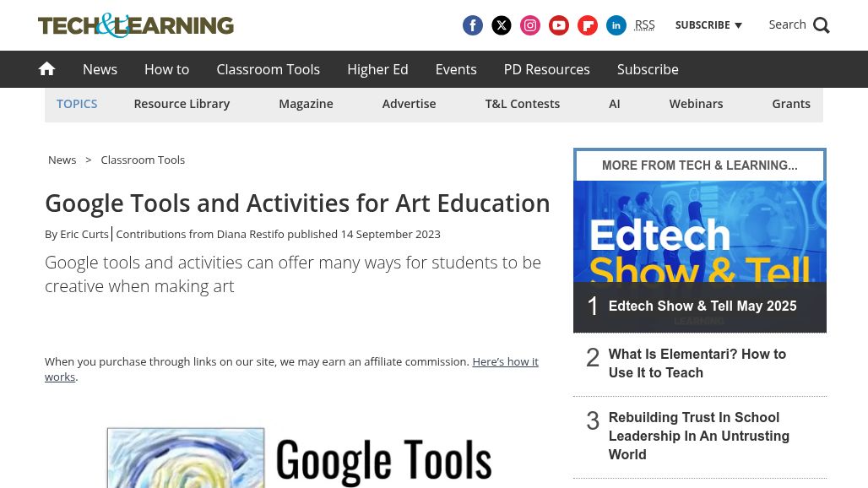Viewport: 868px width, 488px height.
Task: Click the Classroom Tools breadcrumb link
Action: (x=143, y=160)
